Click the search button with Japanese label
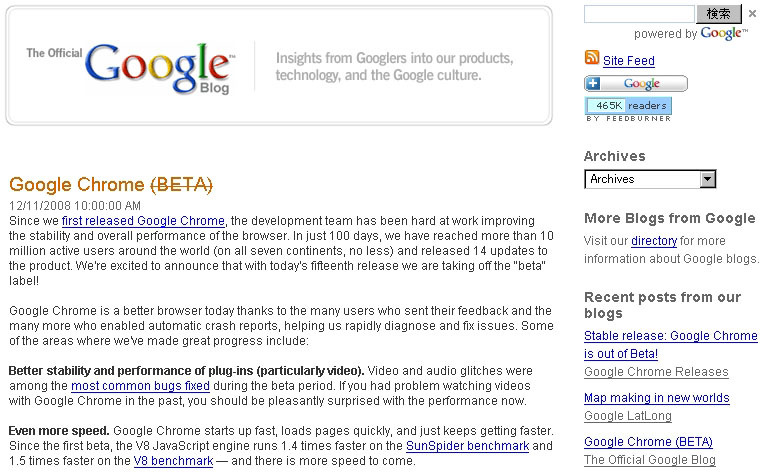The width and height of the screenshot is (770, 472). click(x=719, y=14)
